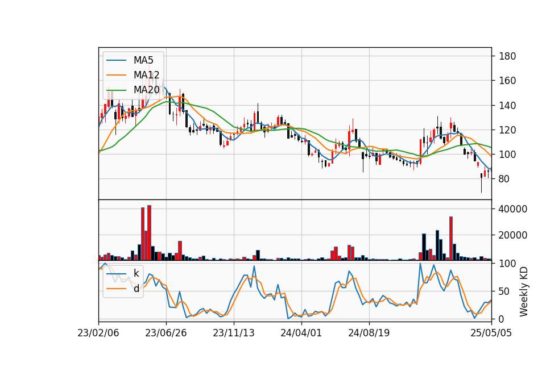This screenshot has width=546, height=392.
Task: Click the Weekly KD axis title
Action: [x=524, y=291]
